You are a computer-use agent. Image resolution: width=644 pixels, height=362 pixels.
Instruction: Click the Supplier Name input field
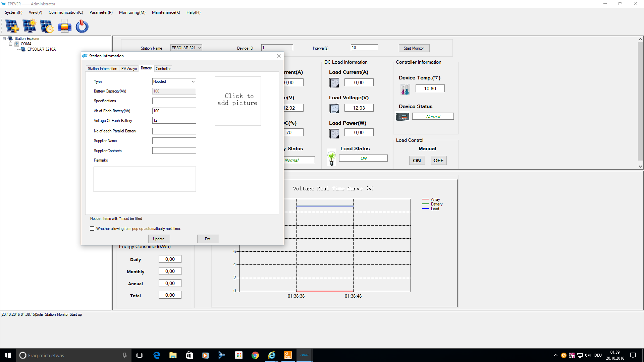174,141
